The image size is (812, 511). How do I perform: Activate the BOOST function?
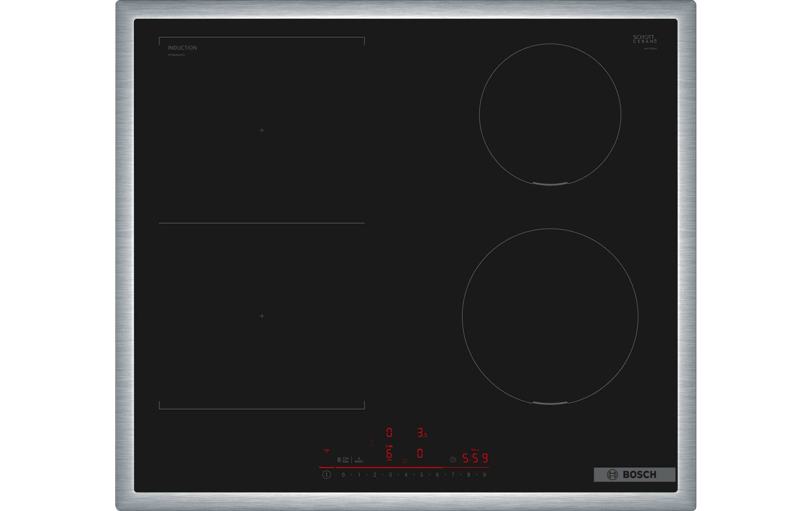click(359, 460)
